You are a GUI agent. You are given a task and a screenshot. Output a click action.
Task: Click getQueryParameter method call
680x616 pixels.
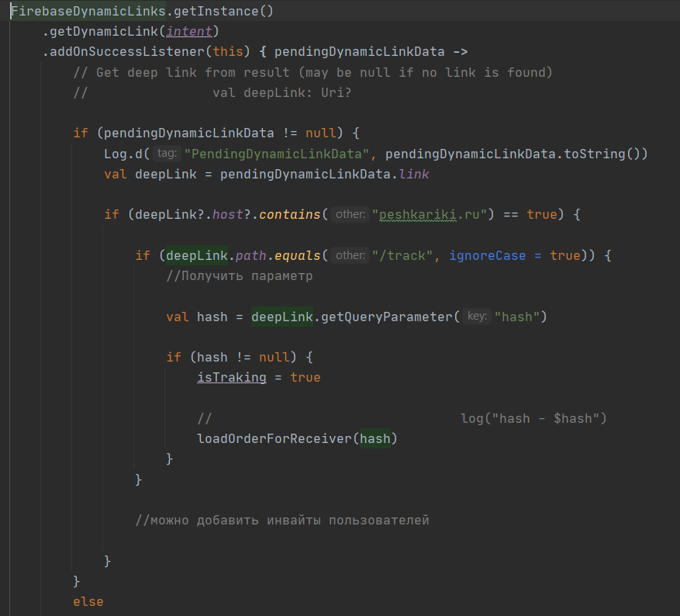[x=386, y=317]
